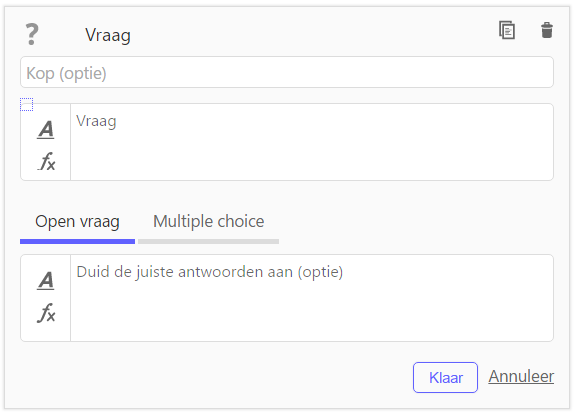Open text formatting in the Vraag editor
Viewport: 574px width, 414px height.
click(46, 130)
